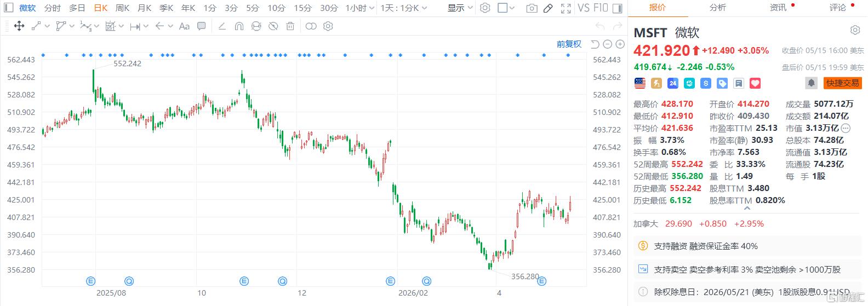Click VS compare stocks button

tap(584, 8)
